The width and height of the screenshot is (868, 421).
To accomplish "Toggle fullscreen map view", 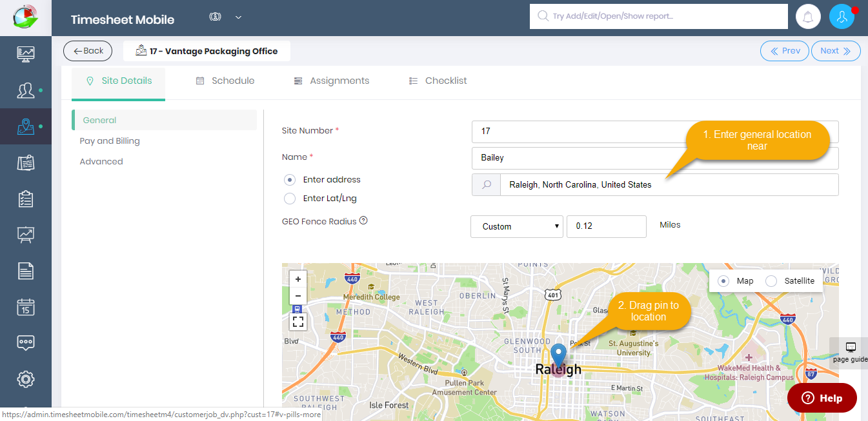I will 298,321.
